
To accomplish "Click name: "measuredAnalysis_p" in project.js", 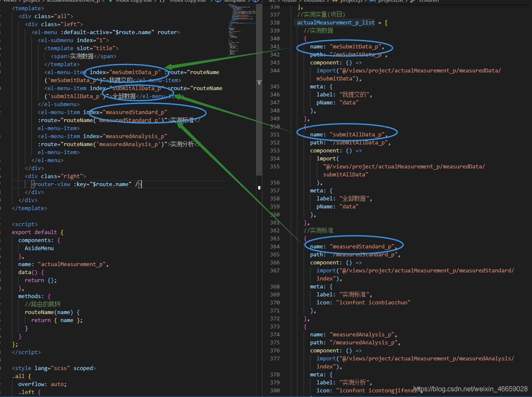I will [354, 334].
